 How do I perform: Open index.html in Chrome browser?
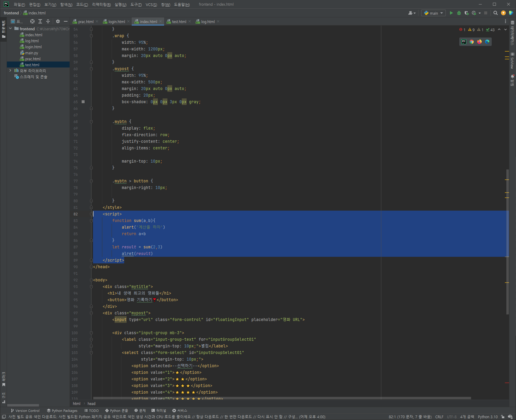pos(472,42)
